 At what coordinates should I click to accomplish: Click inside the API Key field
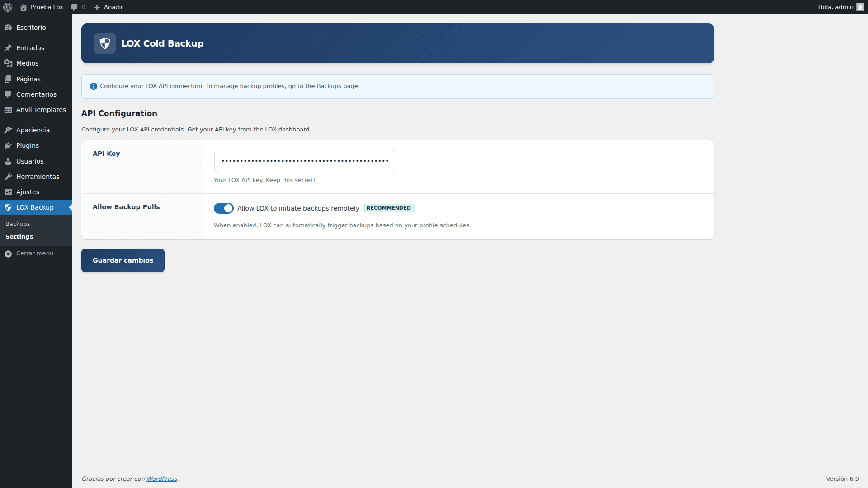(x=304, y=161)
